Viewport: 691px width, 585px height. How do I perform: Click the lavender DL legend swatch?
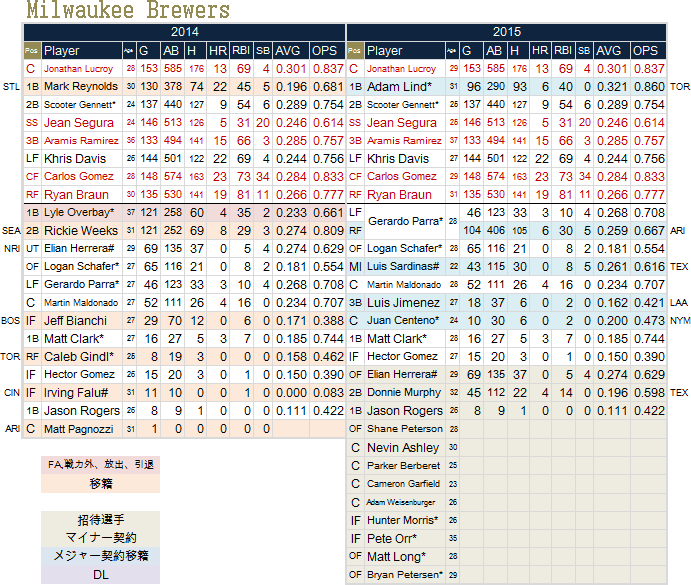click(x=100, y=575)
